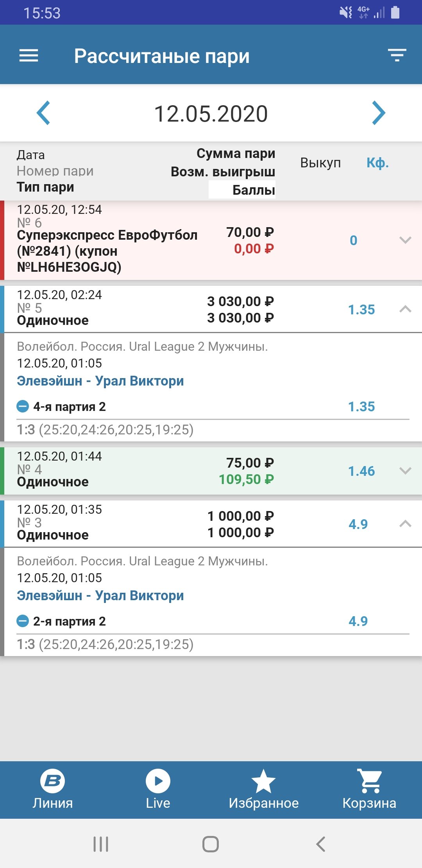Go to next date with right arrow

[x=378, y=113]
